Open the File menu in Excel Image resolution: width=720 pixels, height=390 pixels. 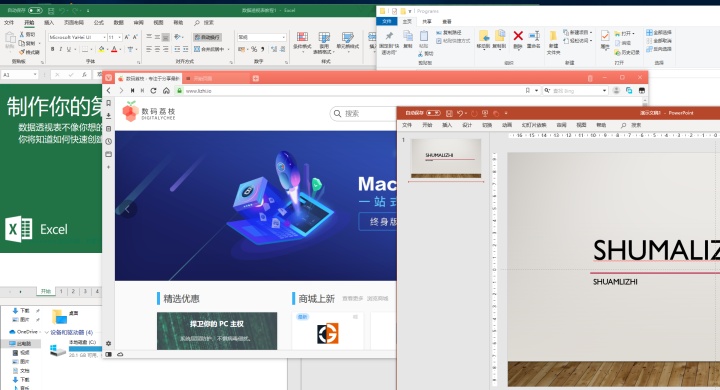[9, 23]
